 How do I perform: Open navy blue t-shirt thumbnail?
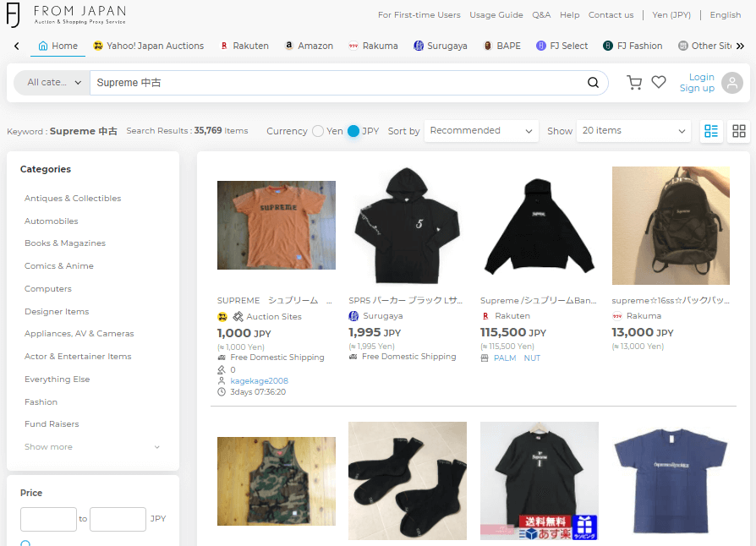click(671, 481)
